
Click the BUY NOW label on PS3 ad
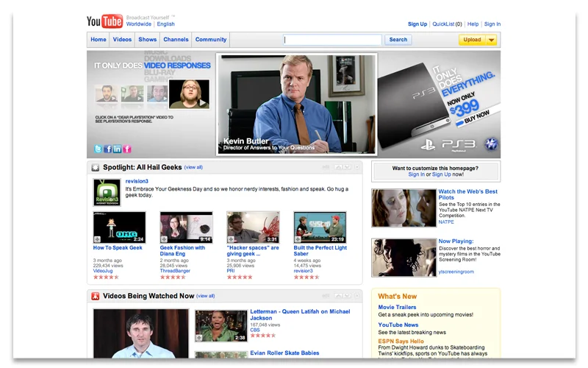(x=476, y=117)
